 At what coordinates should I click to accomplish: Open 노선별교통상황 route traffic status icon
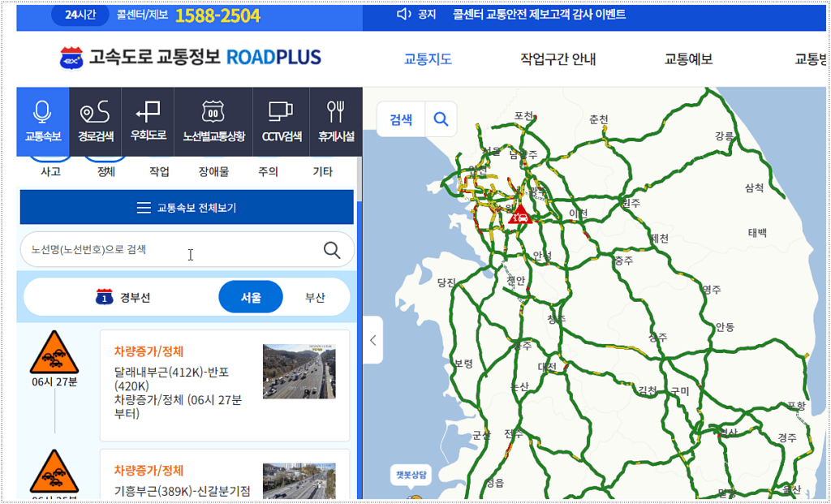pos(213,122)
